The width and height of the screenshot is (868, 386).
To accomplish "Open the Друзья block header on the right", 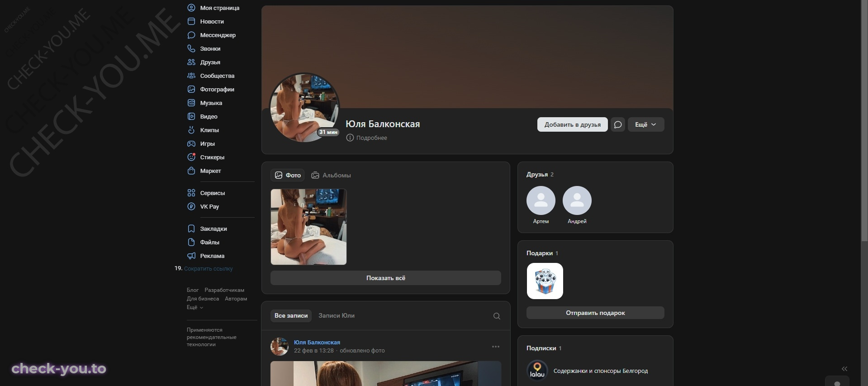I will [540, 174].
